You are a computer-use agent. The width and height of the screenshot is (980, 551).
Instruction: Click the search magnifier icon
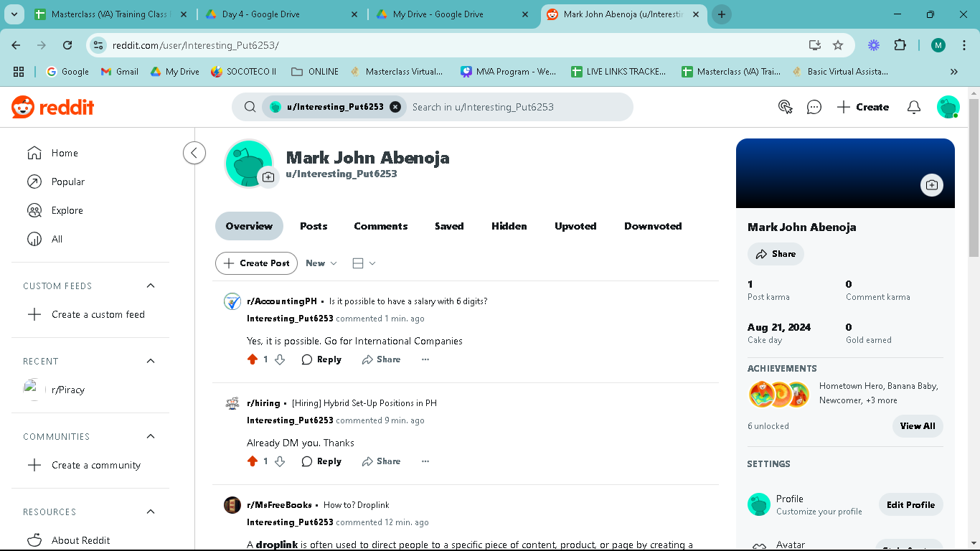pyautogui.click(x=250, y=107)
